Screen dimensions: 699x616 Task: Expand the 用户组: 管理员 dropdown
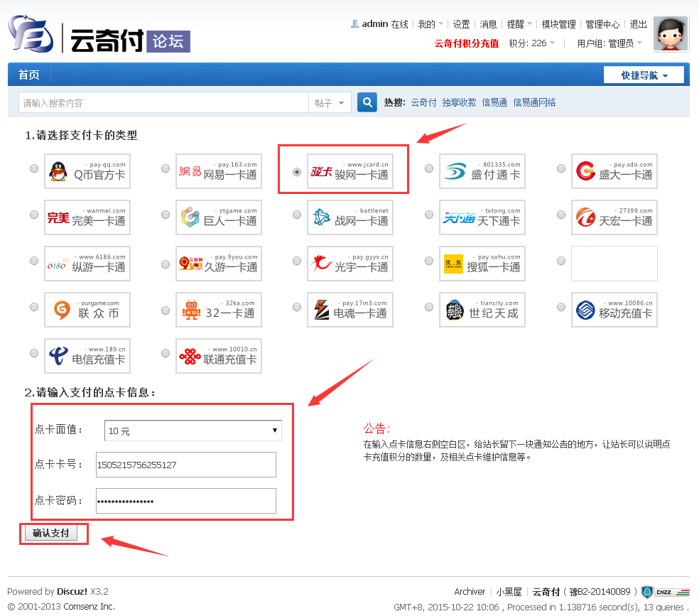[609, 43]
